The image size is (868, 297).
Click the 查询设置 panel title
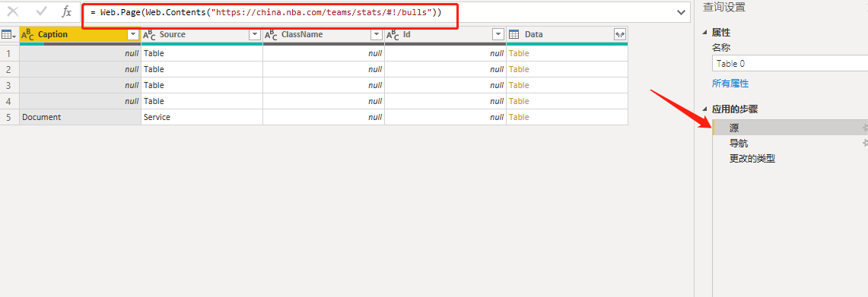(724, 7)
